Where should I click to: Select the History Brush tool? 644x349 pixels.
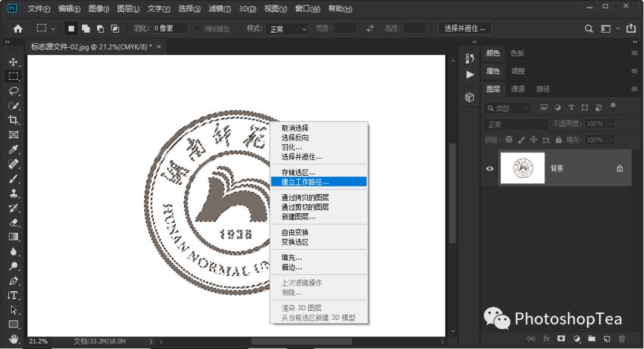[x=13, y=208]
